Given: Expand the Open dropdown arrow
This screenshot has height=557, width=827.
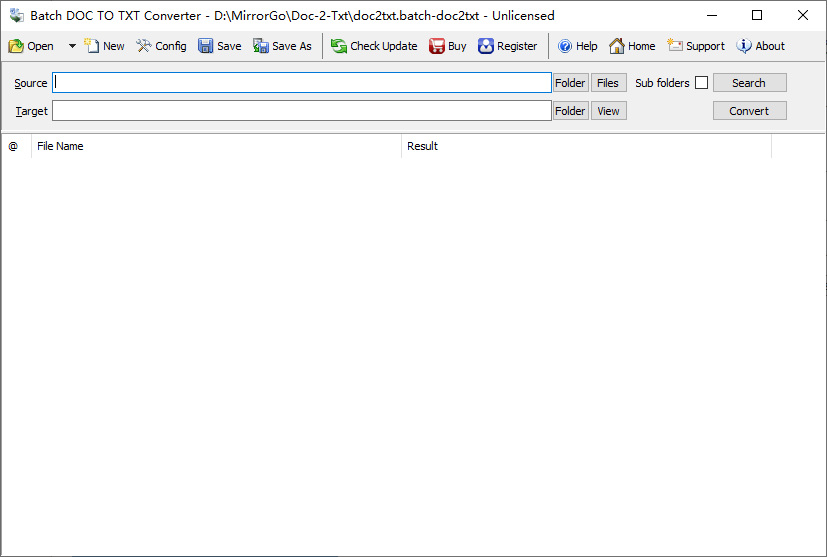Looking at the screenshot, I should point(72,46).
